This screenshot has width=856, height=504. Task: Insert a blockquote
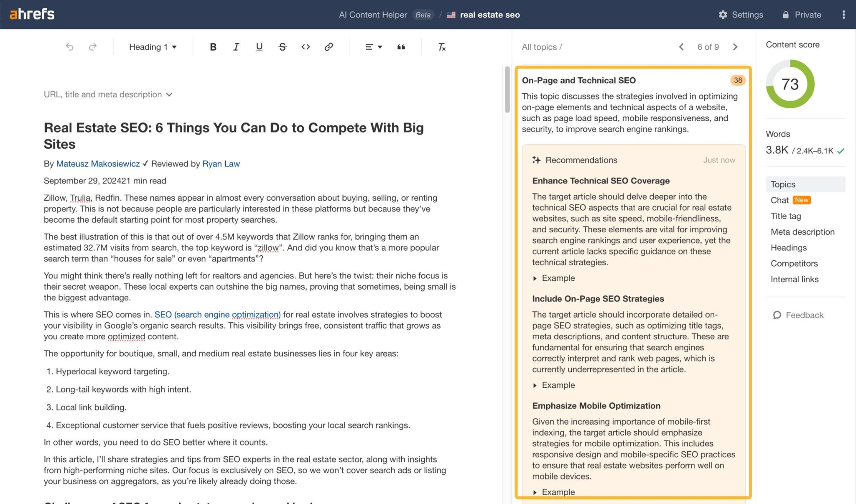(x=401, y=47)
